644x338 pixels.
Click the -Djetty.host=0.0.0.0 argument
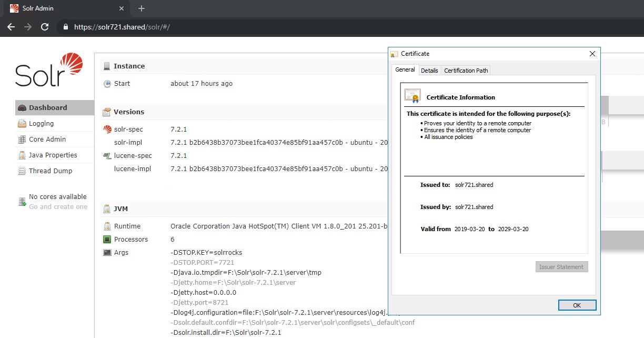click(x=204, y=293)
